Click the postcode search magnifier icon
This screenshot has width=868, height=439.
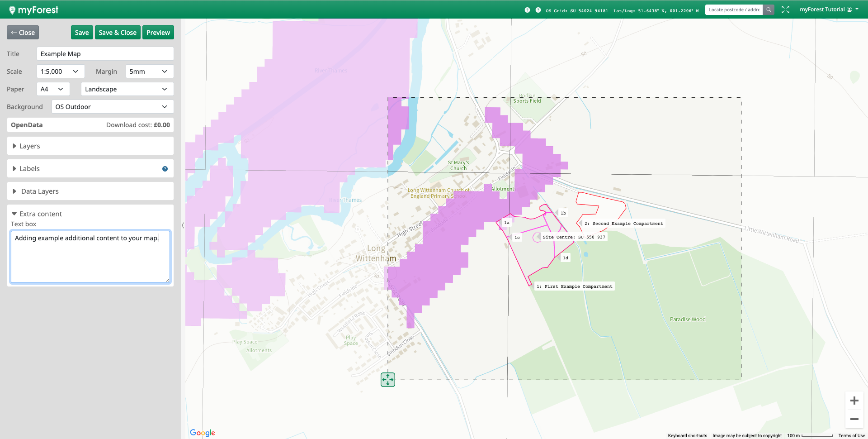[769, 10]
